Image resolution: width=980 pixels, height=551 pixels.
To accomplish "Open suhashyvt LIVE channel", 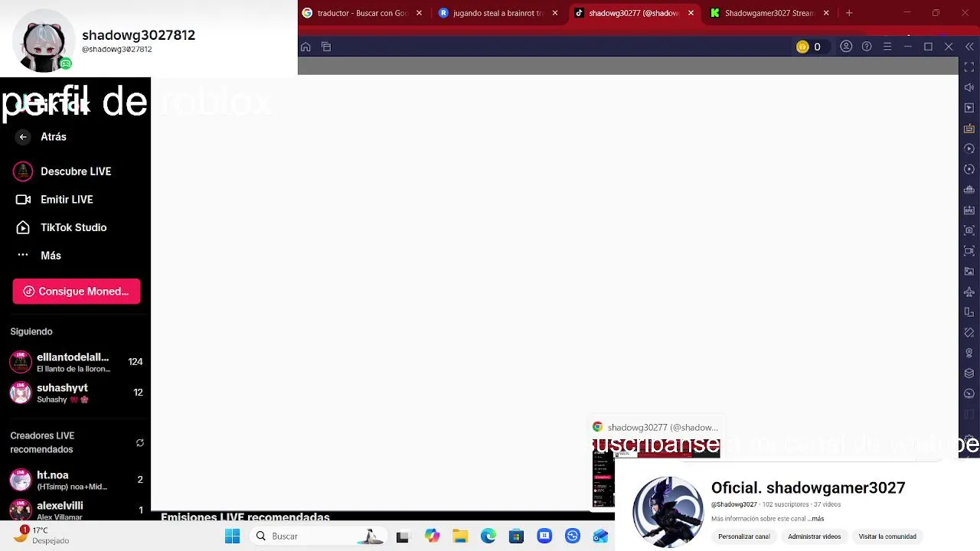I will [x=75, y=393].
